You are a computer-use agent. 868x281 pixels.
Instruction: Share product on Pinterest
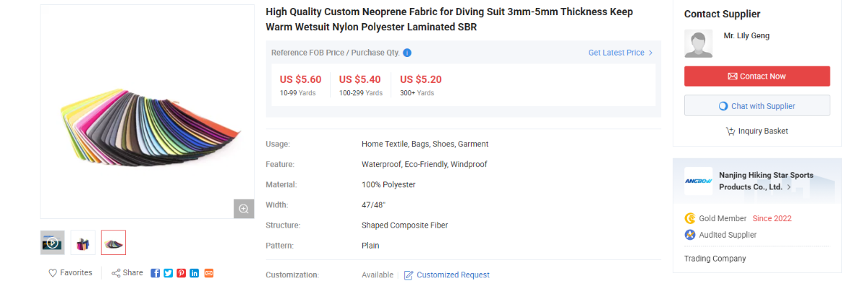[182, 273]
